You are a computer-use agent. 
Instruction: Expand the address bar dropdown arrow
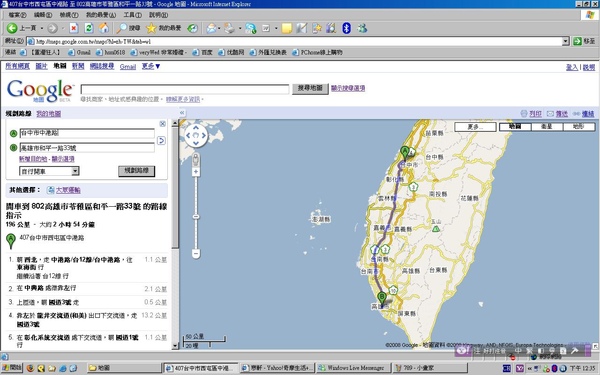(566, 41)
